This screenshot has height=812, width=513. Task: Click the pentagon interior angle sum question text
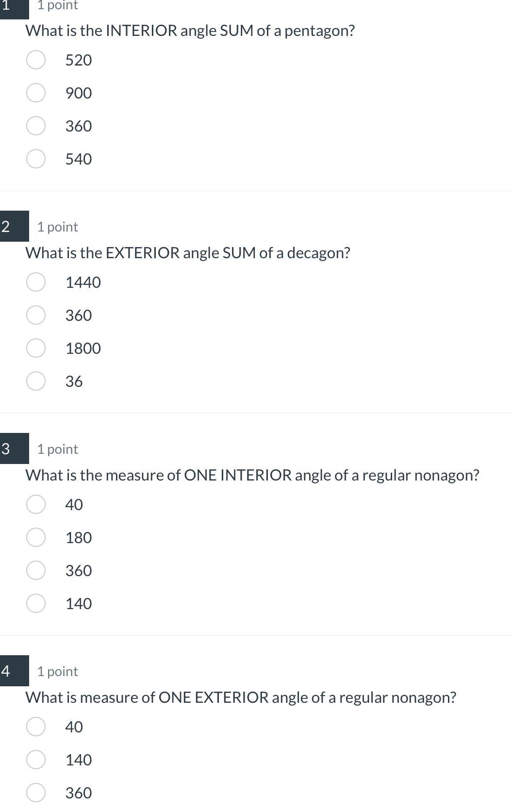pos(190,31)
